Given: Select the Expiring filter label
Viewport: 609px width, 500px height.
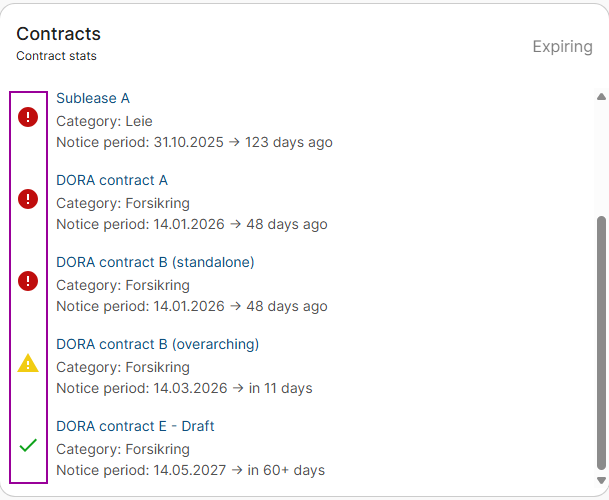Looking at the screenshot, I should [562, 47].
